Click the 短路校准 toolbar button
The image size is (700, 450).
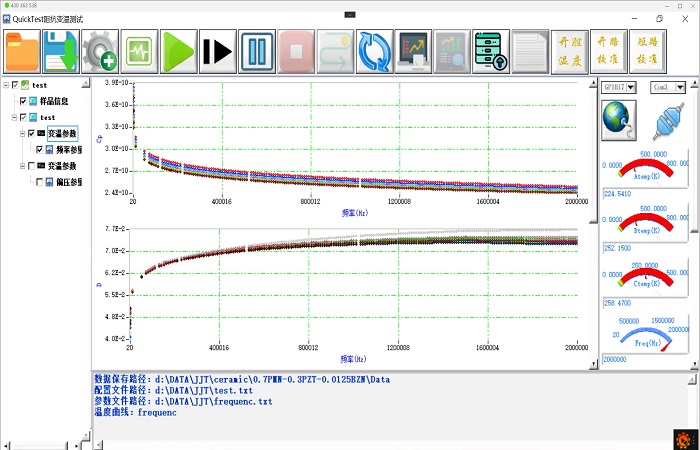[x=648, y=51]
